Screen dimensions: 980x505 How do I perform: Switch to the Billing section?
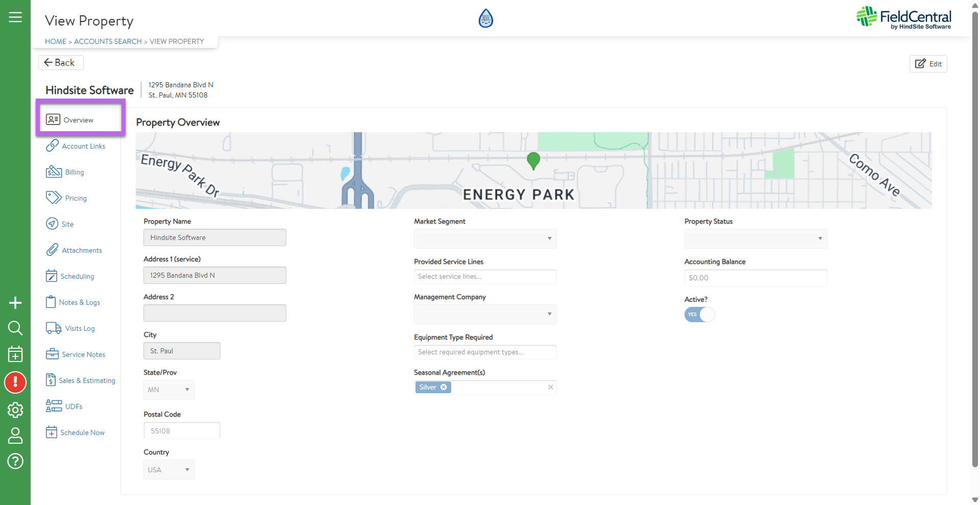click(74, 172)
